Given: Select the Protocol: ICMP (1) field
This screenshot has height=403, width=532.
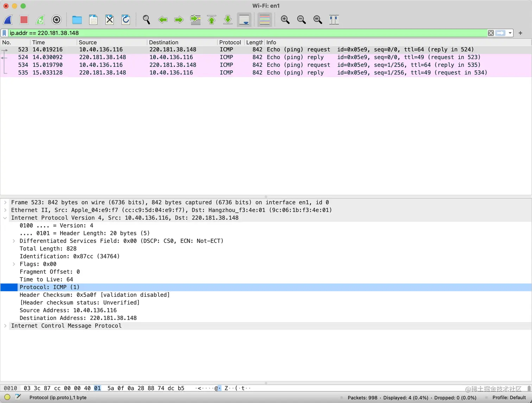Looking at the screenshot, I should tap(266, 287).
